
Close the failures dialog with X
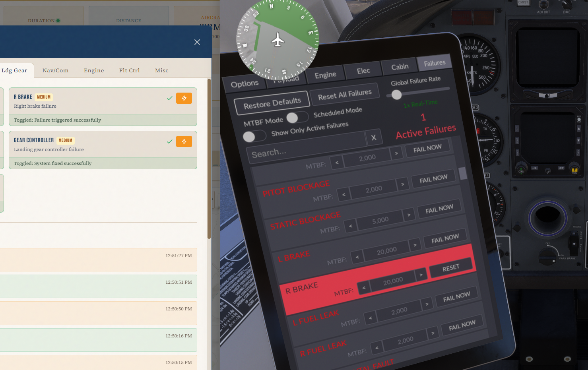point(197,42)
